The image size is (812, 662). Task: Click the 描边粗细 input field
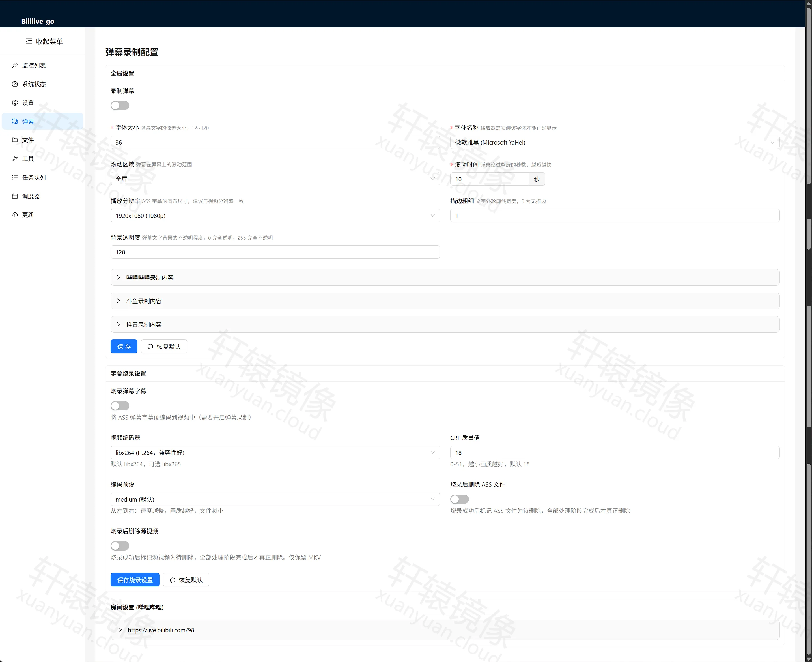coord(615,216)
